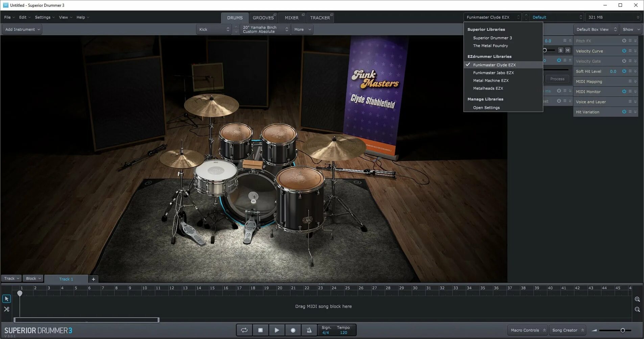Open Pitch FX options menu icon
Screen dimensions: 644x339
(x=630, y=41)
